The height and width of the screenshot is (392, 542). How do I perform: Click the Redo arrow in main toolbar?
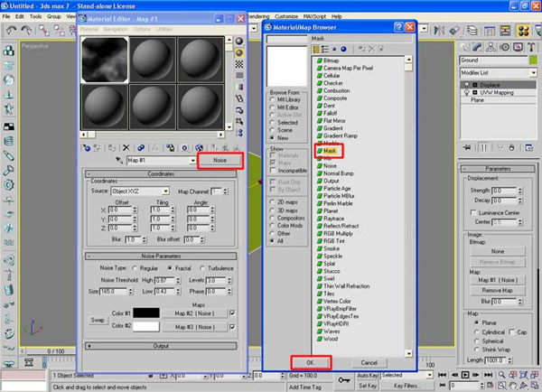(26, 31)
